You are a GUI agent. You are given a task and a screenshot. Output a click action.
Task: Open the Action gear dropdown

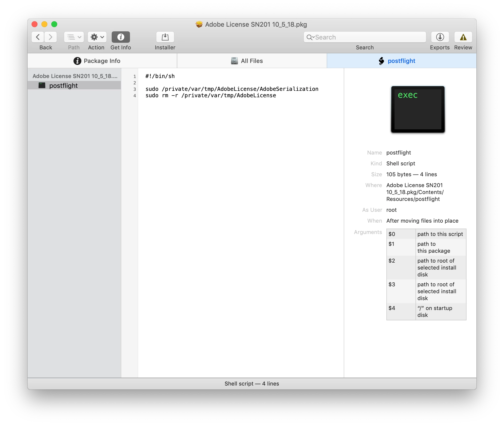(97, 37)
